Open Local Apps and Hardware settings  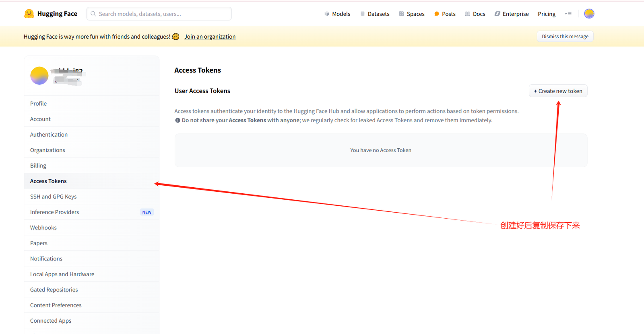(92, 274)
